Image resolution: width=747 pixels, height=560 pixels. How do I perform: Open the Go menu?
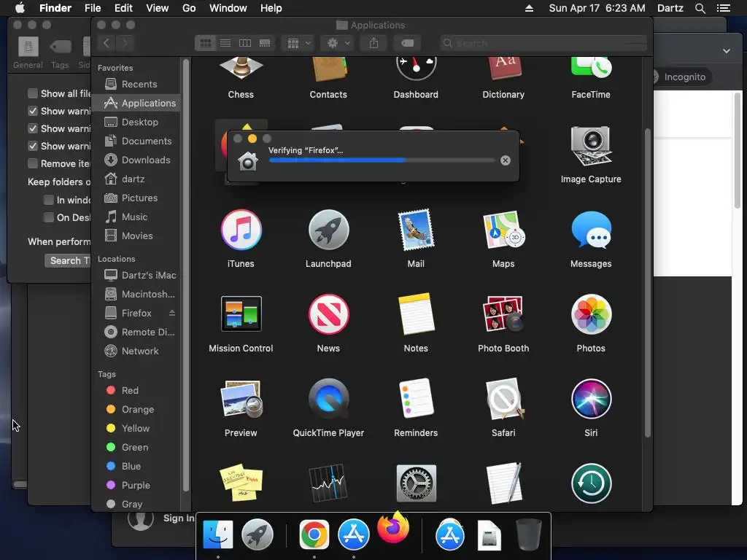click(189, 8)
